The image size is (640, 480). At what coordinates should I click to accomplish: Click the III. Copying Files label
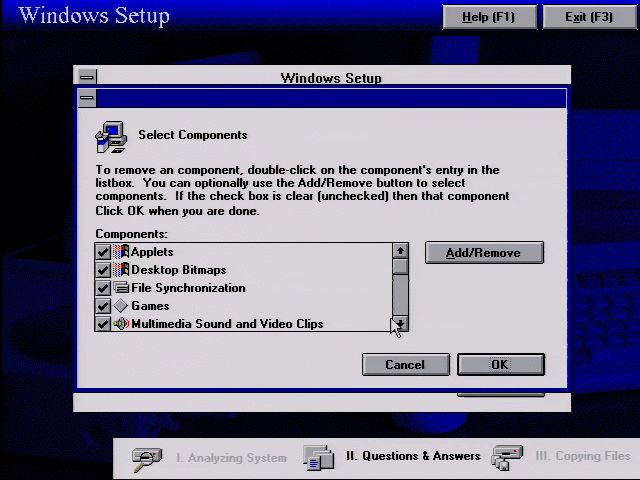click(583, 456)
